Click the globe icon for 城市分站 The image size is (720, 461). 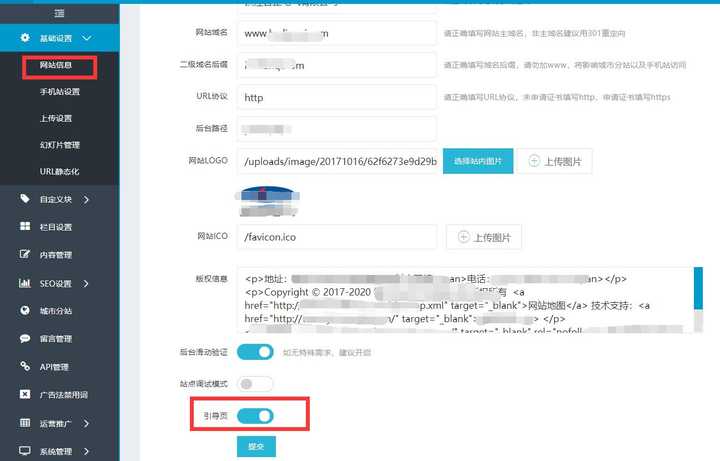click(x=25, y=310)
